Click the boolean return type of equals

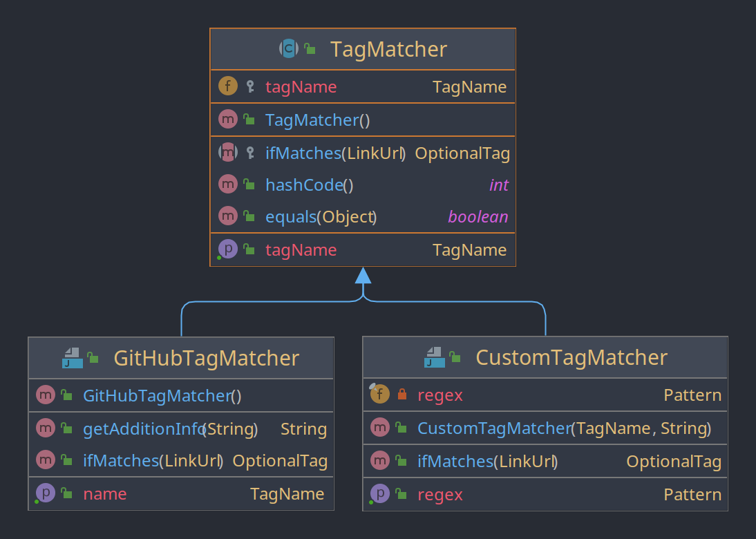pos(478,217)
